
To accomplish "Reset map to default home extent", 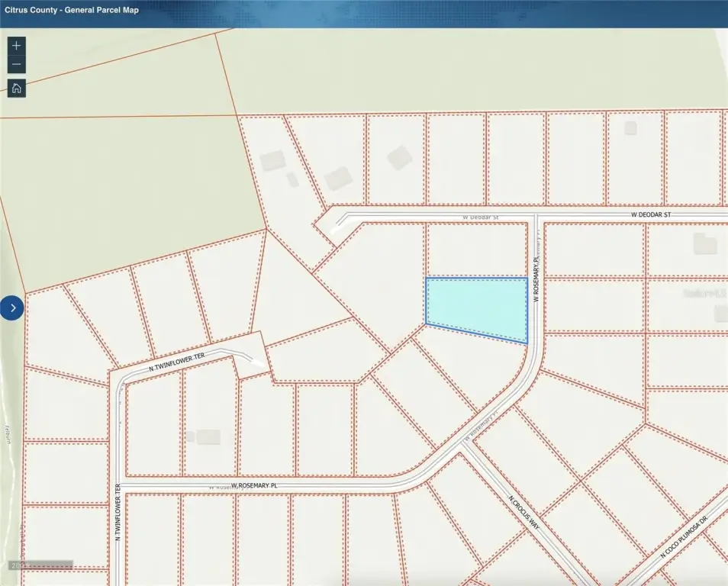I will (x=17, y=88).
